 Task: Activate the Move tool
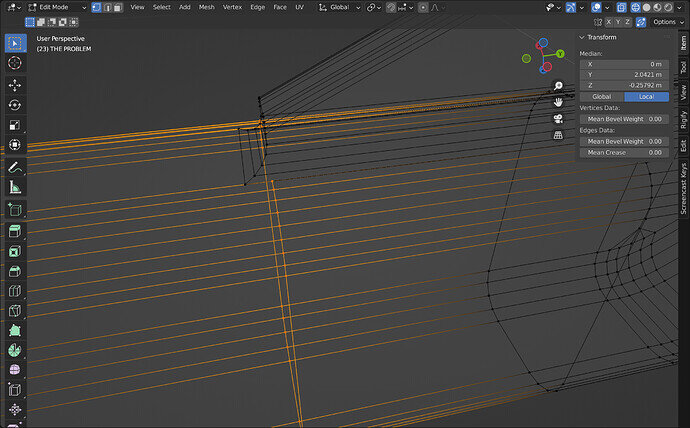(x=15, y=85)
